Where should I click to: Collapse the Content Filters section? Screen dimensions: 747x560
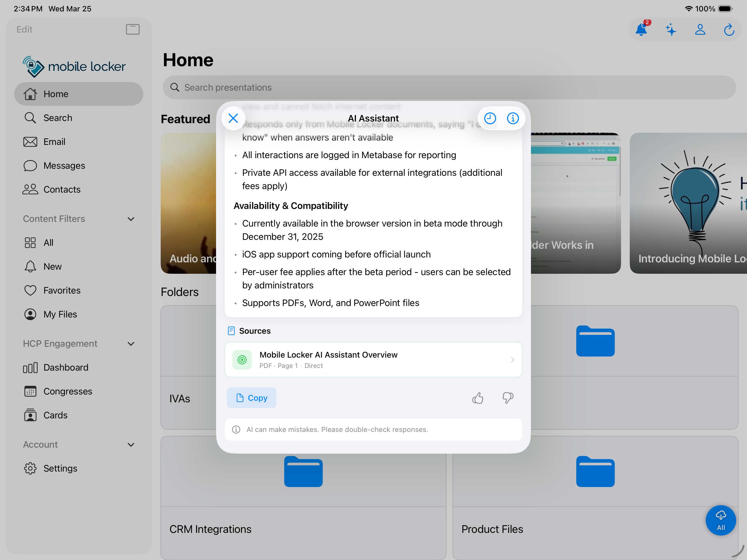click(x=131, y=219)
